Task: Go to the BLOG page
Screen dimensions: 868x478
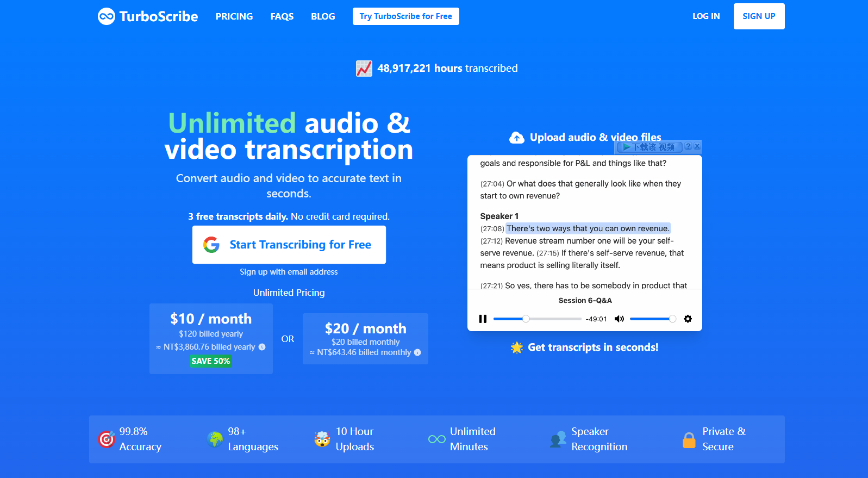Action: [323, 16]
